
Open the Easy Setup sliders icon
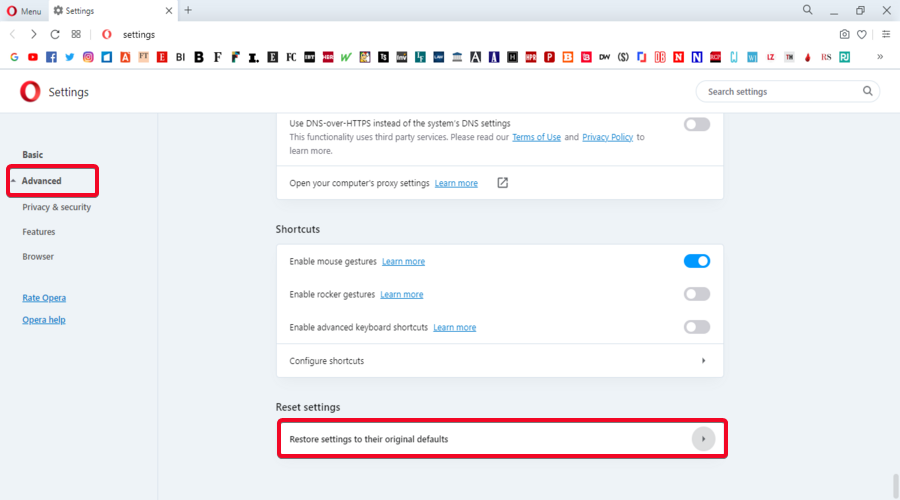click(x=885, y=34)
